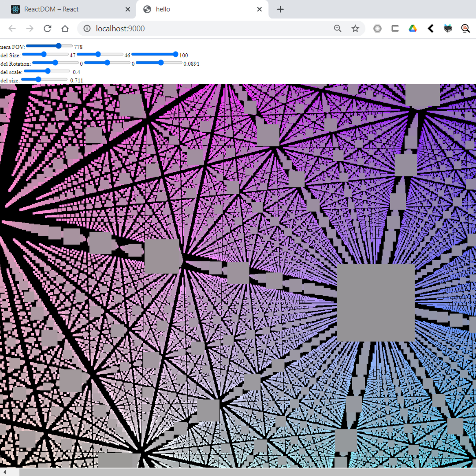Click the site information icon beside localhost:9000
The height and width of the screenshot is (476, 476).
point(87,29)
